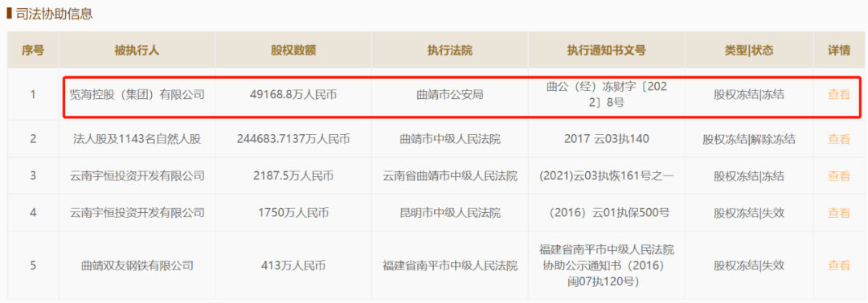The height and width of the screenshot is (303, 868).
Task: Select notice number 2017 云03执140
Action: [606, 140]
